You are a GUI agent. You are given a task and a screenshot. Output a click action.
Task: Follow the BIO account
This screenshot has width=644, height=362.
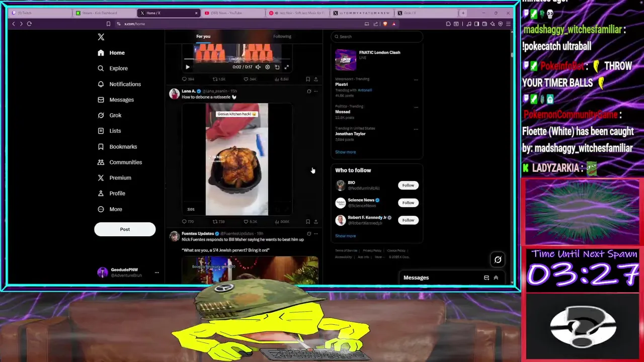tap(408, 185)
